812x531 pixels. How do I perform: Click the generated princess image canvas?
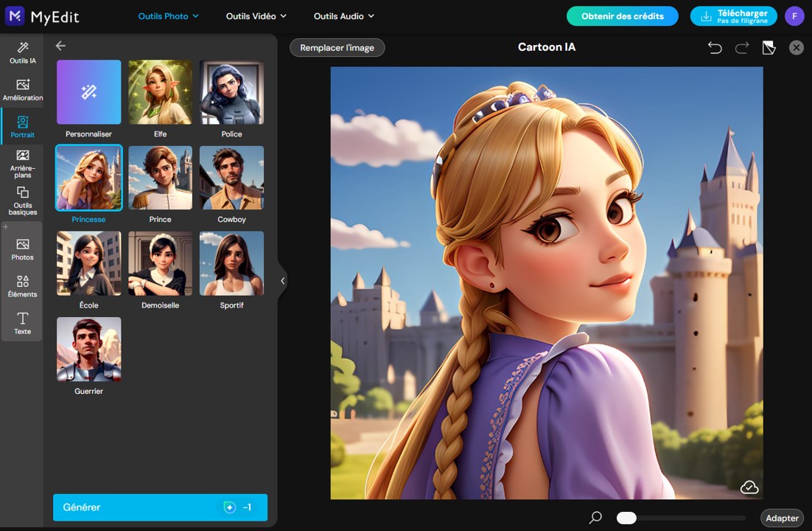point(547,283)
